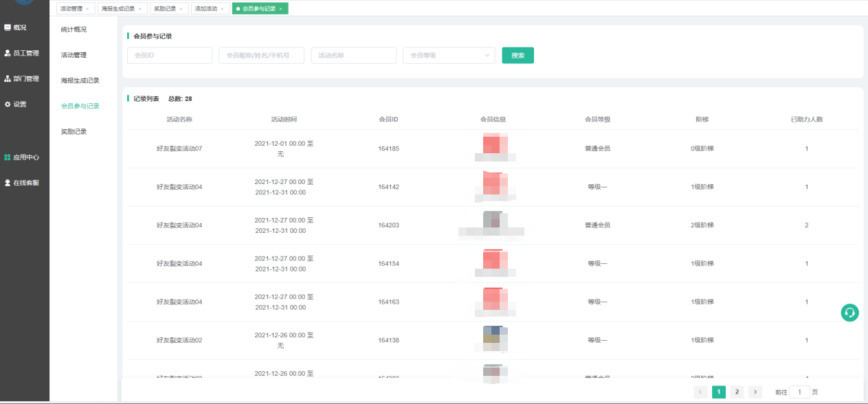The width and height of the screenshot is (868, 404).
Task: Close the 会员参与记录 tab
Action: [x=280, y=9]
